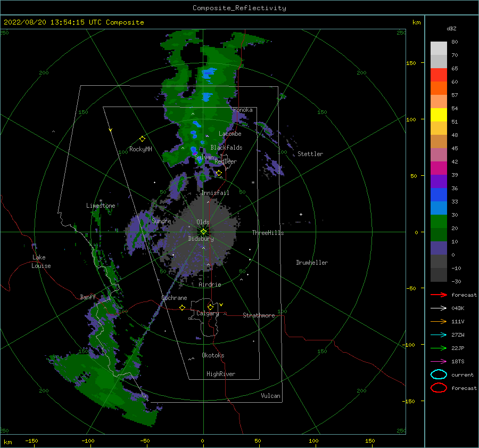
Task: Click the Stettler city label
Action: click(310, 154)
